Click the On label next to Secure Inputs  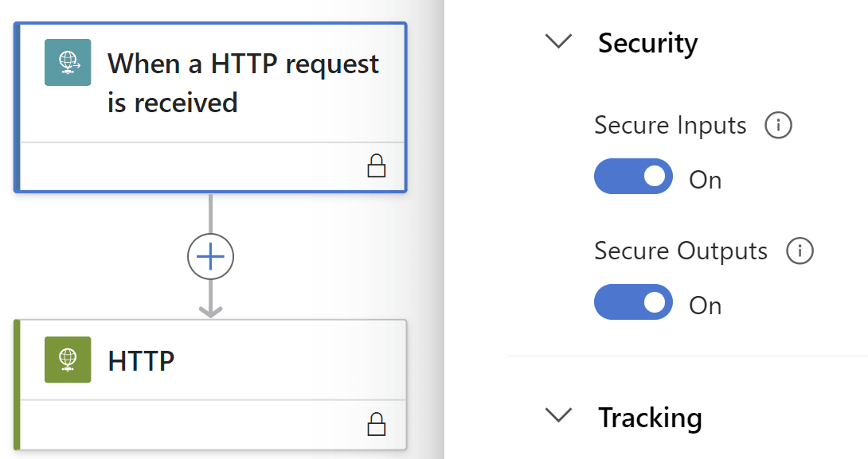705,178
